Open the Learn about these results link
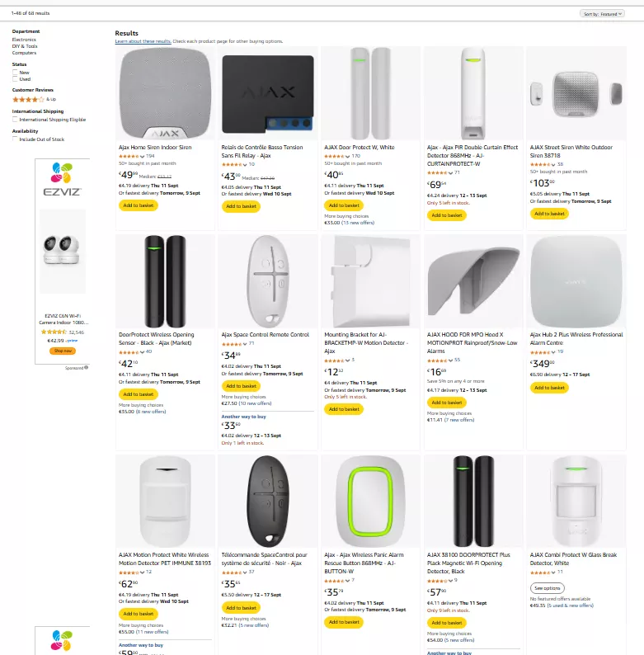The image size is (644, 655). click(x=143, y=40)
